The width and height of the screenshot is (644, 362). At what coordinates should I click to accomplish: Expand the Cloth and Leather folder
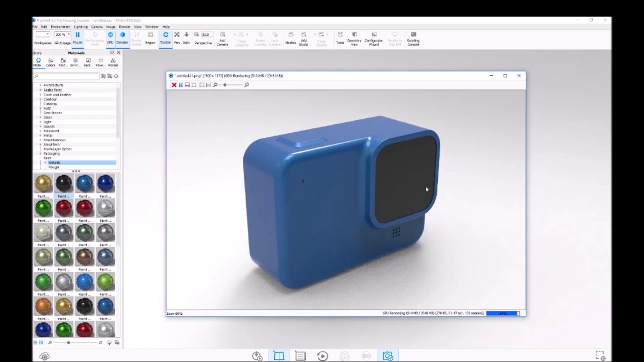point(40,95)
